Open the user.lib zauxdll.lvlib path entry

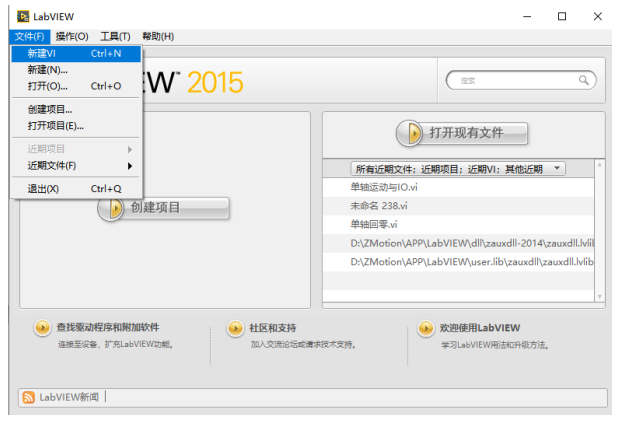[x=458, y=262]
